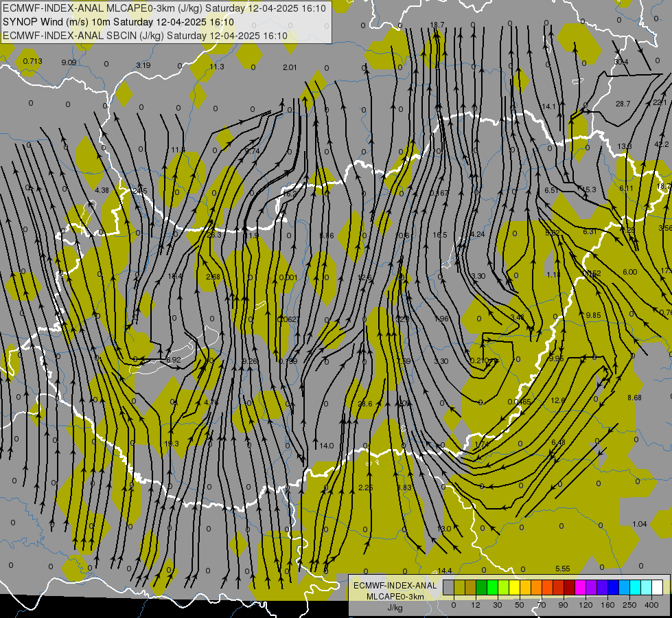Click the legend tick label 120
Image resolution: width=672 pixels, height=618 pixels.
[586, 605]
